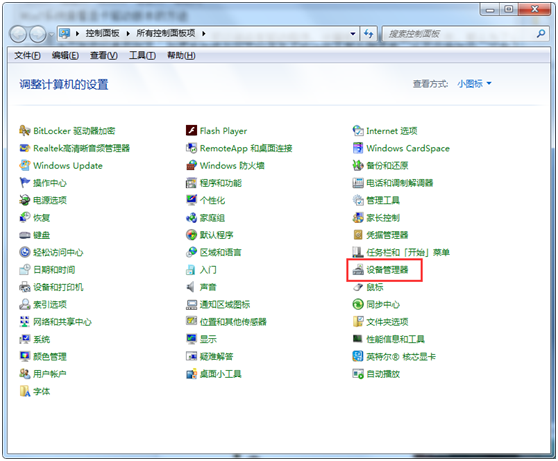Open the 桌面小工具 link
This screenshot has width=558, height=461.
pos(220,374)
